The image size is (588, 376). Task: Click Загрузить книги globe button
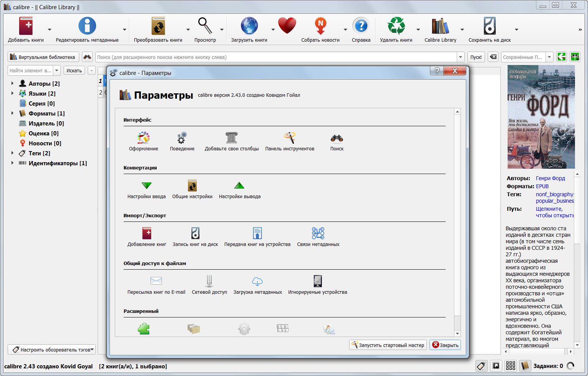point(249,30)
